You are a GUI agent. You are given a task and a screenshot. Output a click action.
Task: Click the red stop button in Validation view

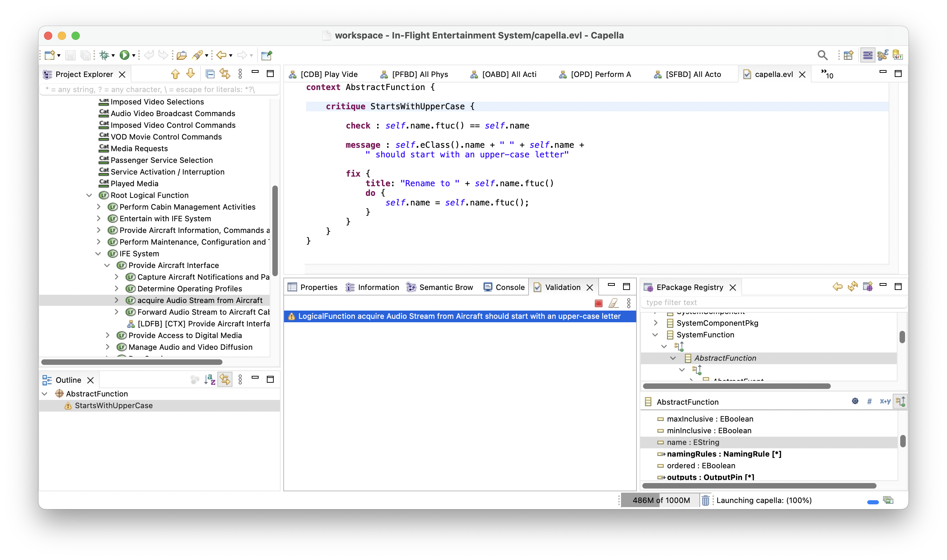click(598, 303)
